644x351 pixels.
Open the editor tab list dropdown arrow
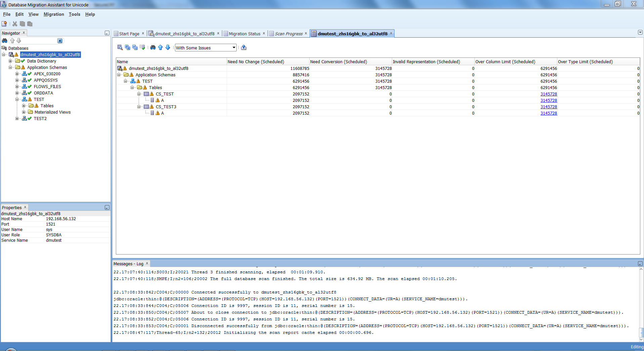point(640,32)
